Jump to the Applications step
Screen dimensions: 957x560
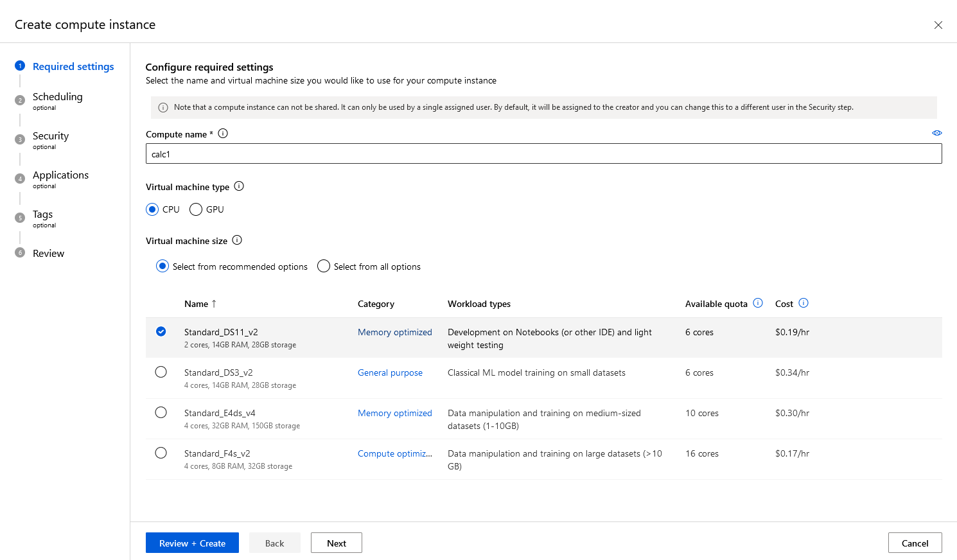60,175
